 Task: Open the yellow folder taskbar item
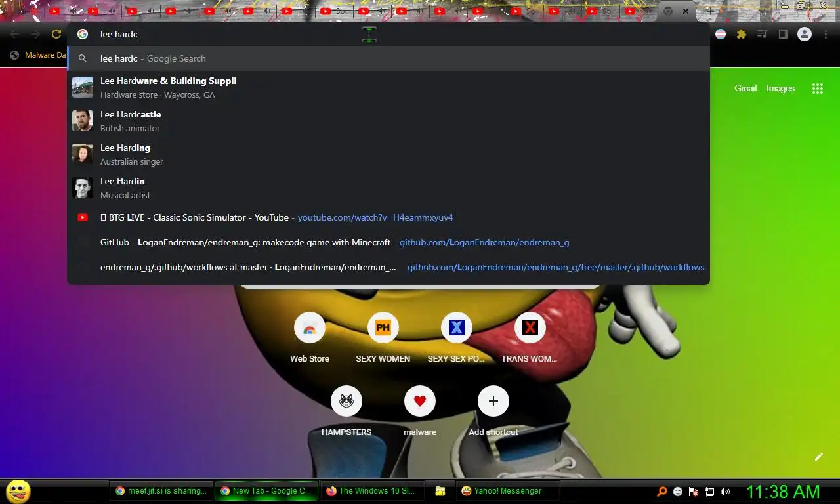[x=440, y=491]
